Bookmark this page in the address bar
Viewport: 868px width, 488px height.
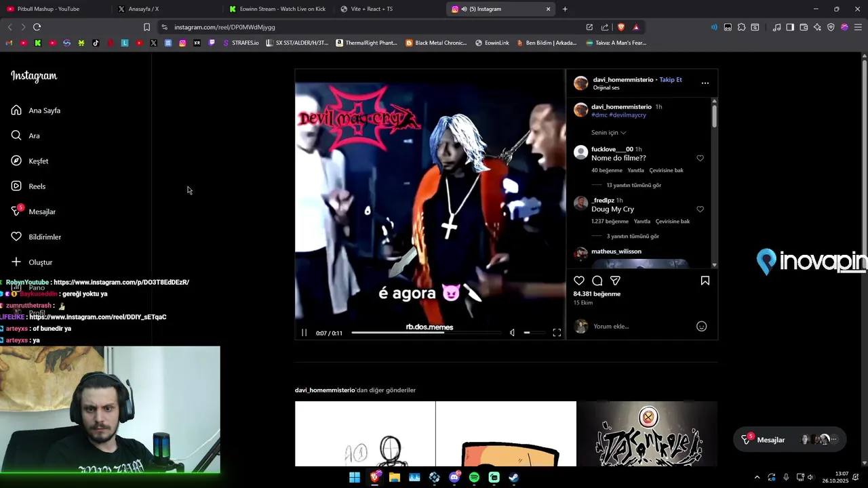click(146, 27)
